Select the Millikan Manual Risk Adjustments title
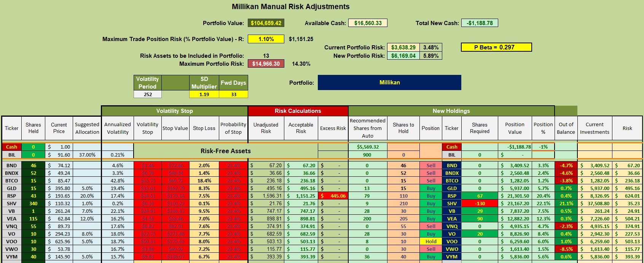Image resolution: width=644 pixels, height=263 pixels. coord(291,7)
